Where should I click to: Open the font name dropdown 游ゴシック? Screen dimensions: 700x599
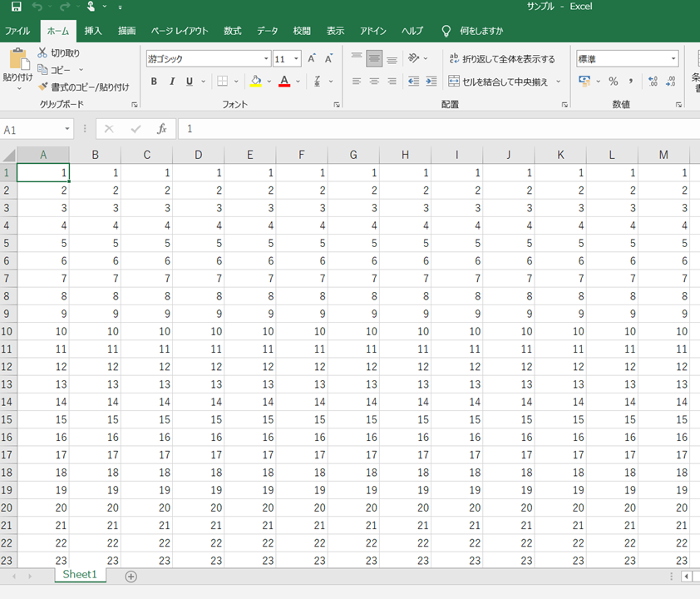point(266,58)
